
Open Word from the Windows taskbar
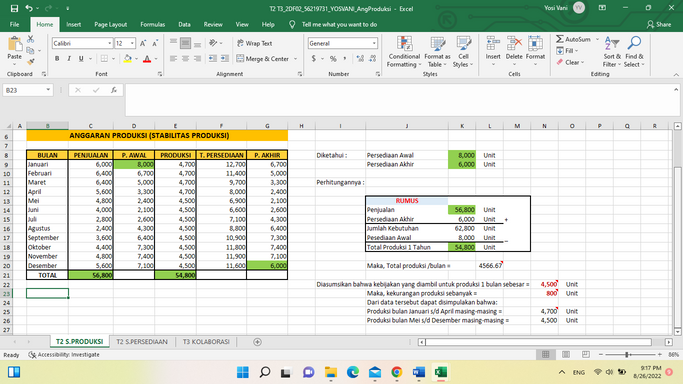point(419,372)
